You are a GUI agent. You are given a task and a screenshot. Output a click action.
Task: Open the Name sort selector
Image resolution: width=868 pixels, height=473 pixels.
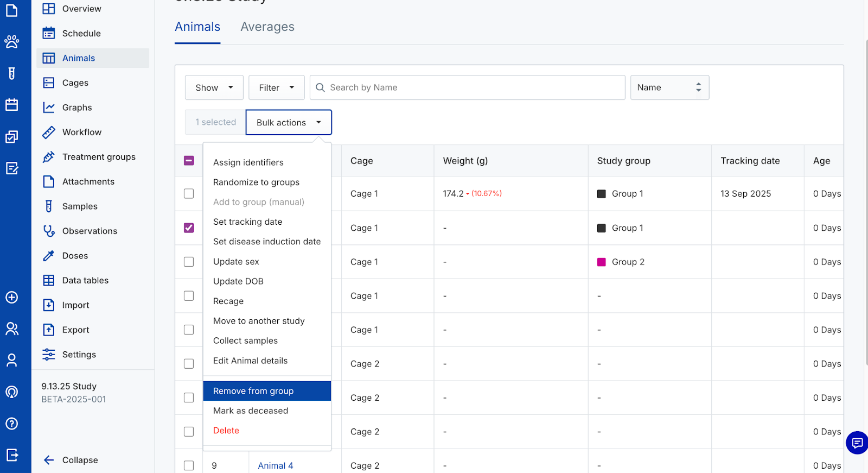pos(669,87)
